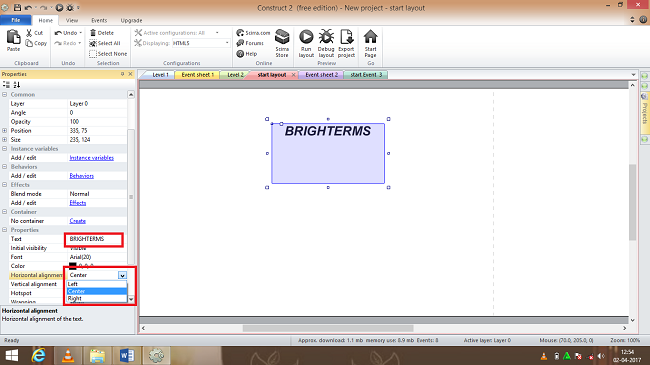Click the Create container link
Screen dimensions: 650x365
[78, 221]
